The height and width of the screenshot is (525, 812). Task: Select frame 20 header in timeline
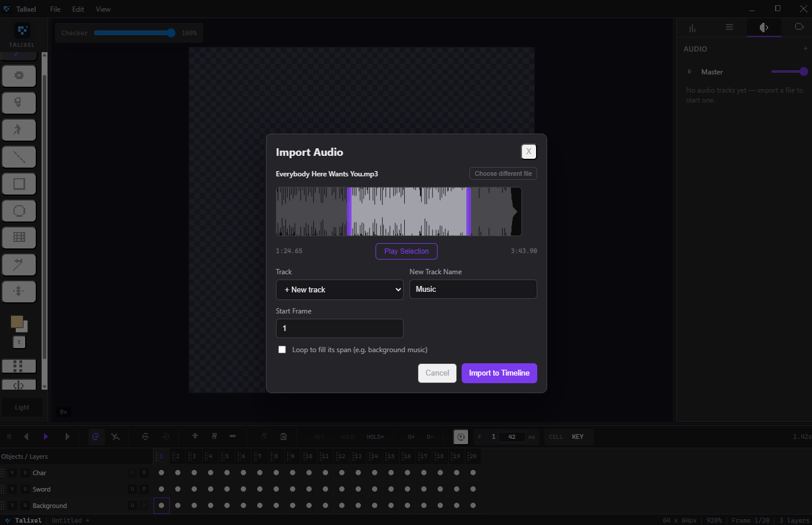tap(473, 456)
